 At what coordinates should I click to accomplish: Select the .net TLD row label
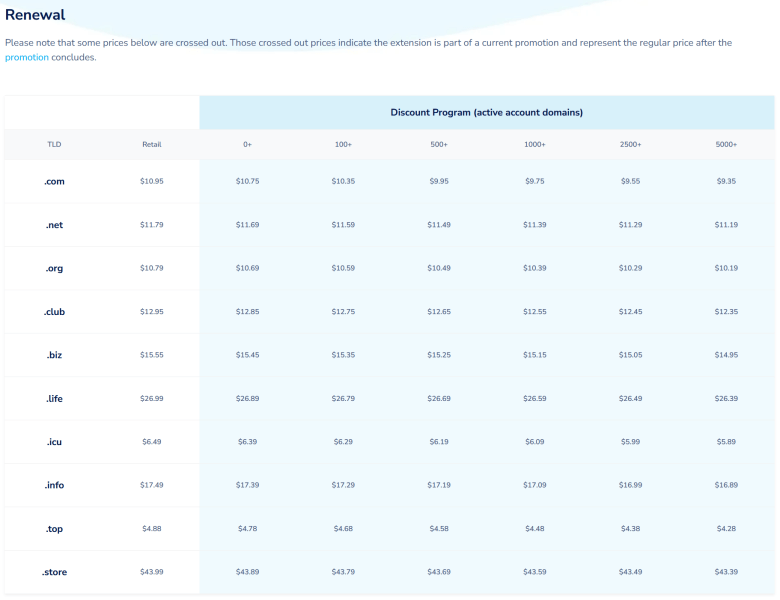click(x=54, y=225)
